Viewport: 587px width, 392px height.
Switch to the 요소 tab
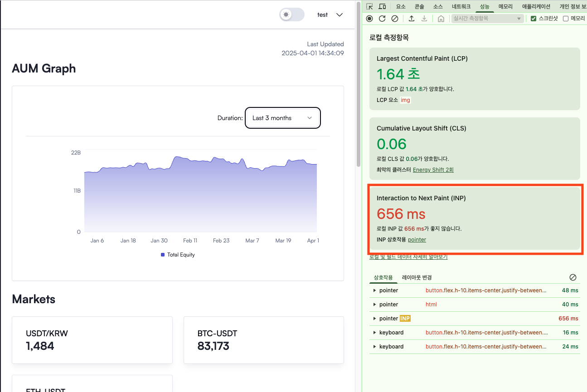click(401, 6)
